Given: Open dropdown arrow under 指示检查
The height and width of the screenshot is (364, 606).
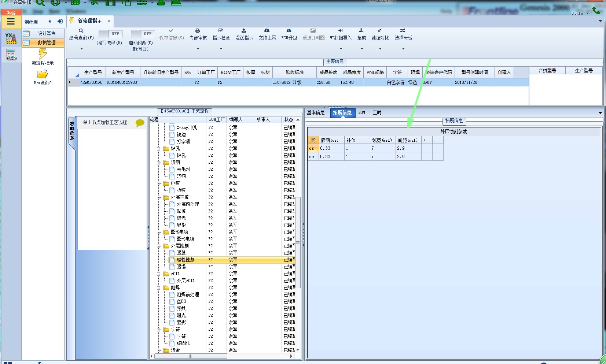Looking at the screenshot, I should [x=221, y=49].
